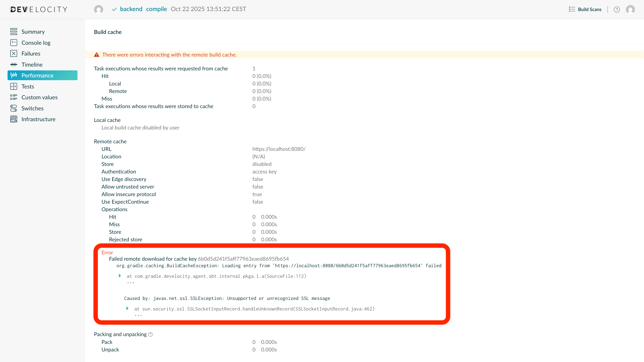The width and height of the screenshot is (644, 362).
Task: Select the Infrastructure sidebar icon
Action: coord(14,119)
